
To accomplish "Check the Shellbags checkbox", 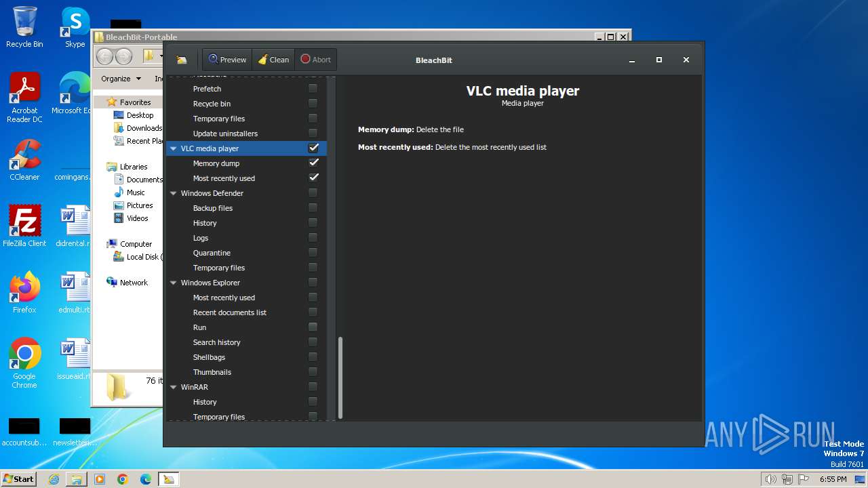I will click(x=313, y=357).
